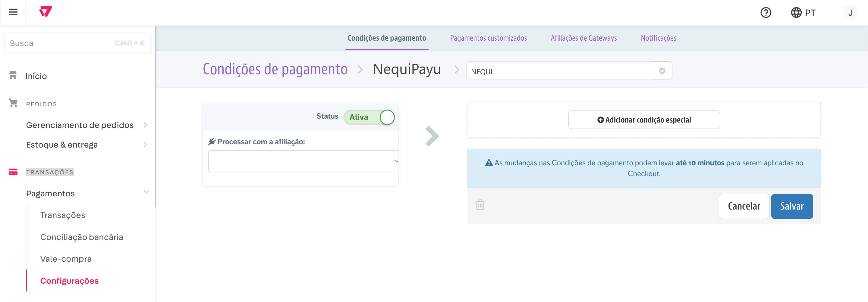Open Vale-compra

(x=66, y=259)
